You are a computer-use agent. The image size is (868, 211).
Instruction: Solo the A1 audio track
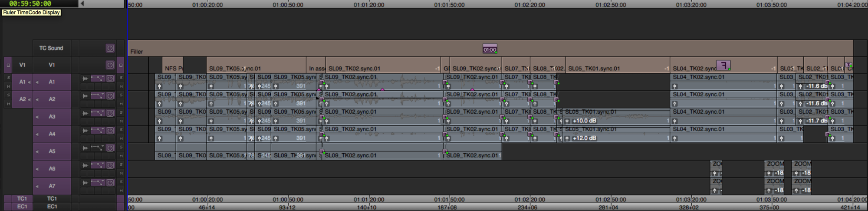8,78
